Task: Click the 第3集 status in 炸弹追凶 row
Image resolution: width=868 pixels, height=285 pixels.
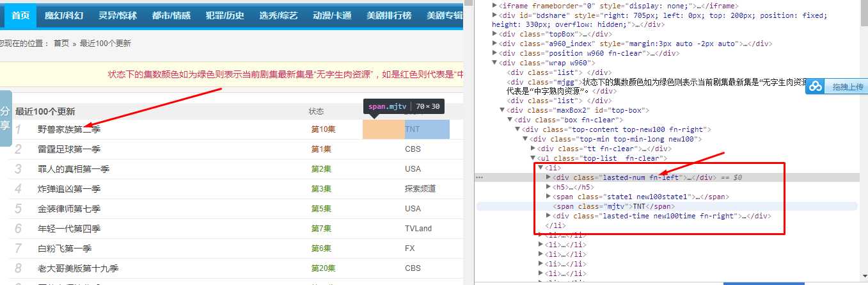Action: 321,189
